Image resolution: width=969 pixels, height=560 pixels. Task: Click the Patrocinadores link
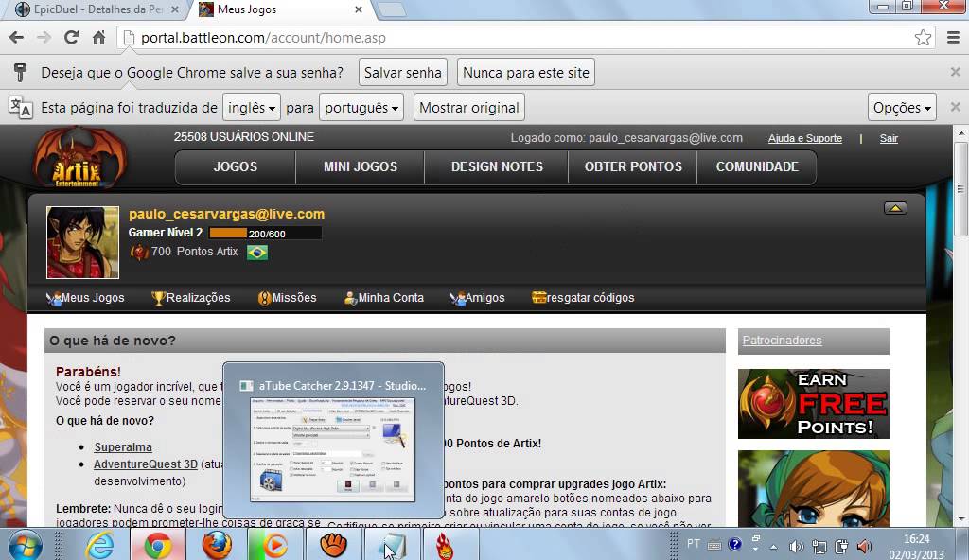point(782,341)
